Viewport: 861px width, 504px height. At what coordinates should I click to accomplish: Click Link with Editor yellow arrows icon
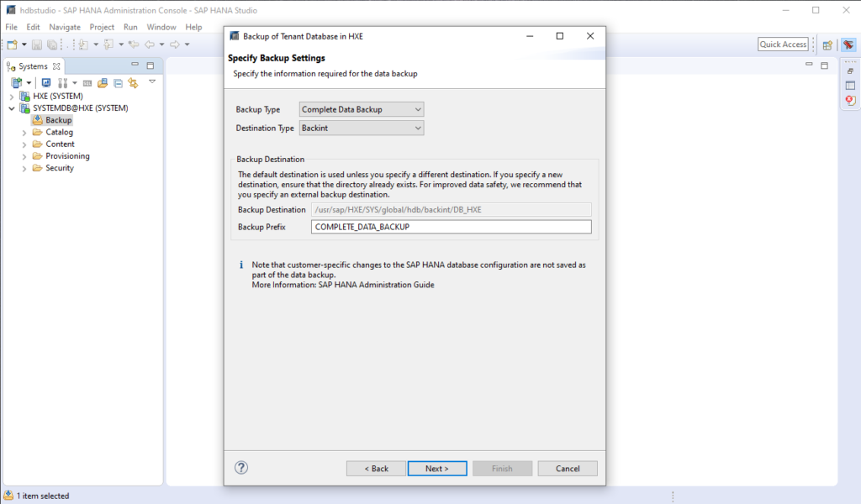pyautogui.click(x=133, y=83)
